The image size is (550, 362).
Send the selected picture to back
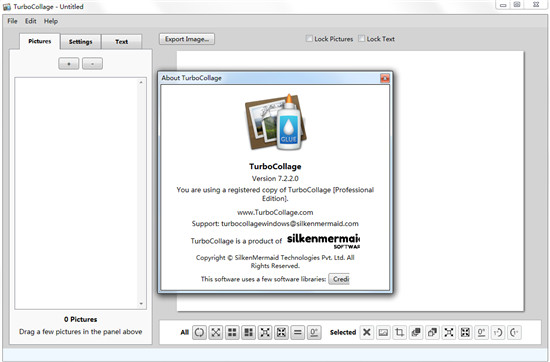pyautogui.click(x=432, y=332)
